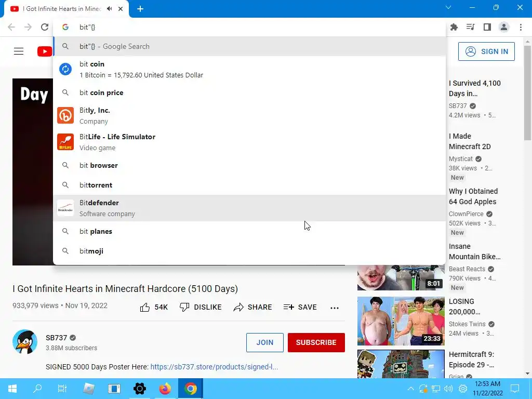Toggle the Chrome side panel
532x399 pixels.
(x=487, y=27)
